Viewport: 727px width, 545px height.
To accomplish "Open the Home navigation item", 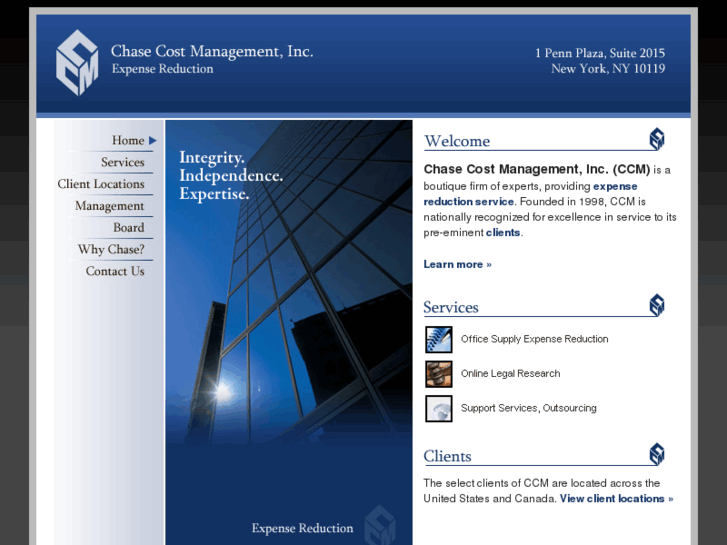I will [128, 140].
